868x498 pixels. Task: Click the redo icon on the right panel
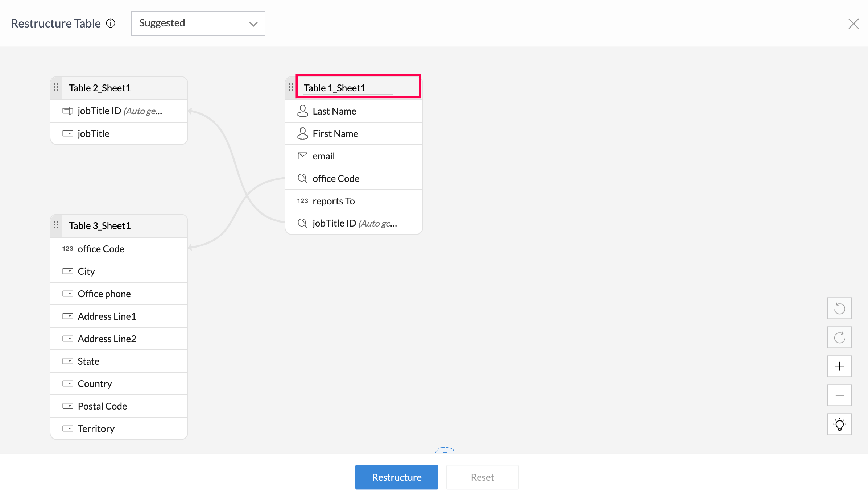839,337
